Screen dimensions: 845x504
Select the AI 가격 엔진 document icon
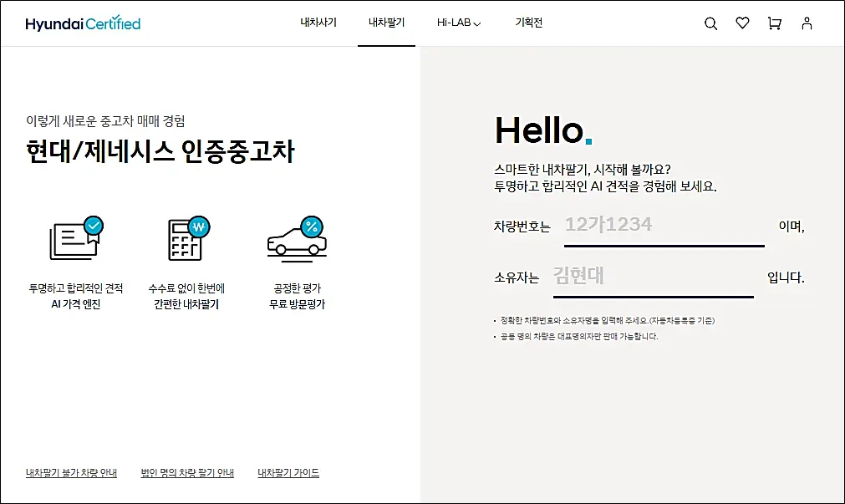tap(74, 235)
